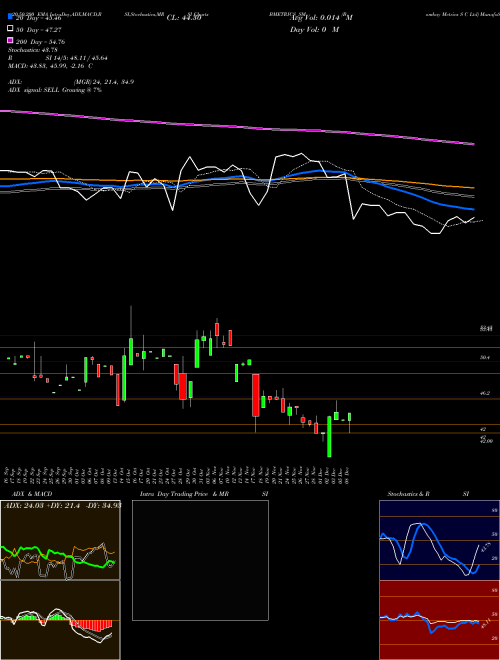Click the 46.2 price axis label
Screen dimensions: 500x660
point(485,393)
